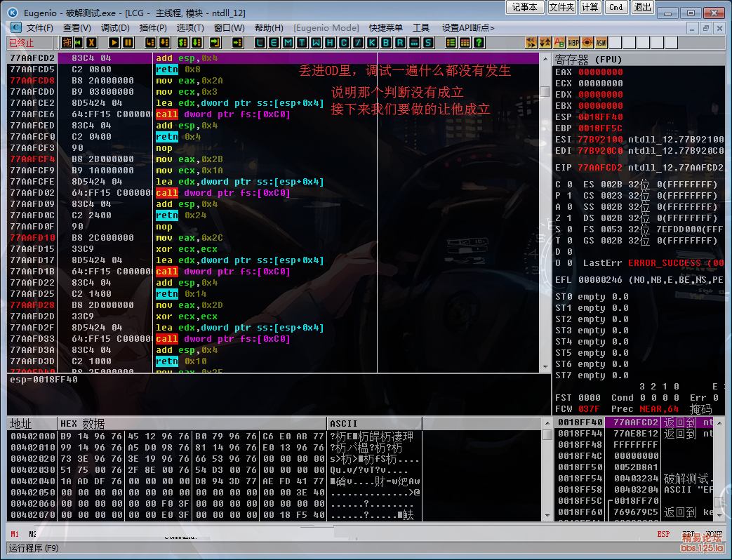Click the 文件夹 button

coord(561,7)
